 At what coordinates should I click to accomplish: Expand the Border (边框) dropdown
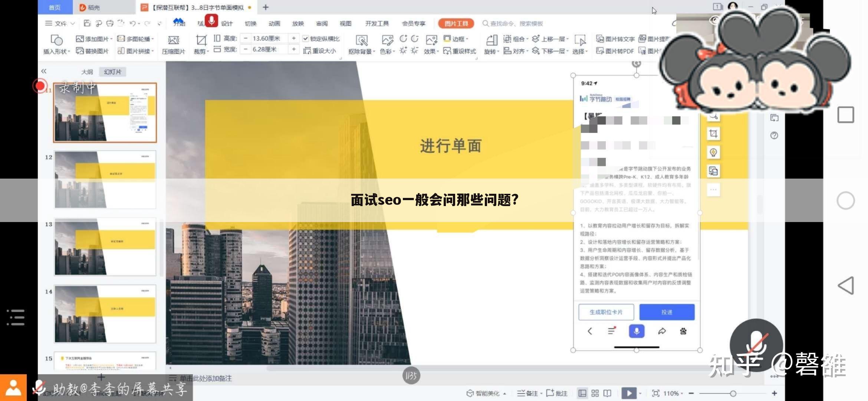click(x=467, y=39)
